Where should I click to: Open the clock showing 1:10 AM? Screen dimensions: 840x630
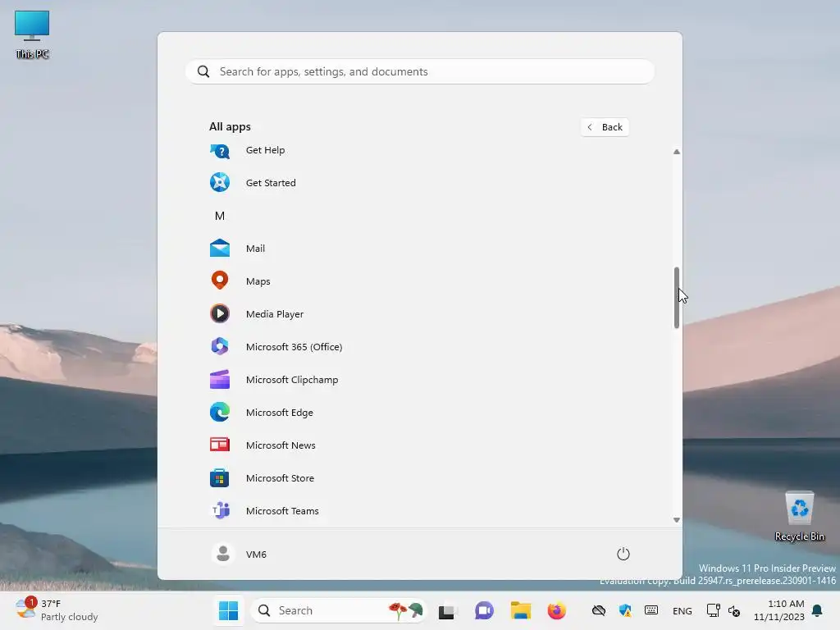[x=779, y=610]
